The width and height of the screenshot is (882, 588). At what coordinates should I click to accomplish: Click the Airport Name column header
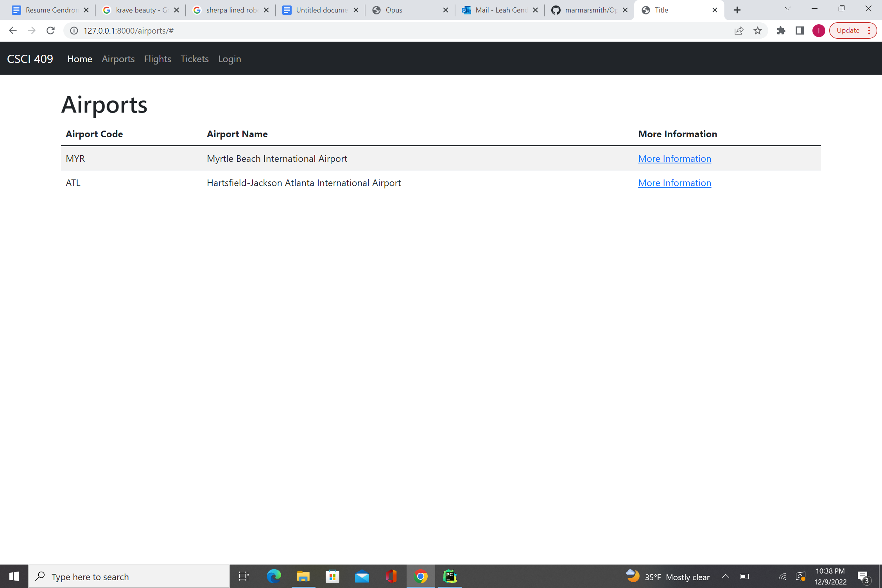pos(237,134)
